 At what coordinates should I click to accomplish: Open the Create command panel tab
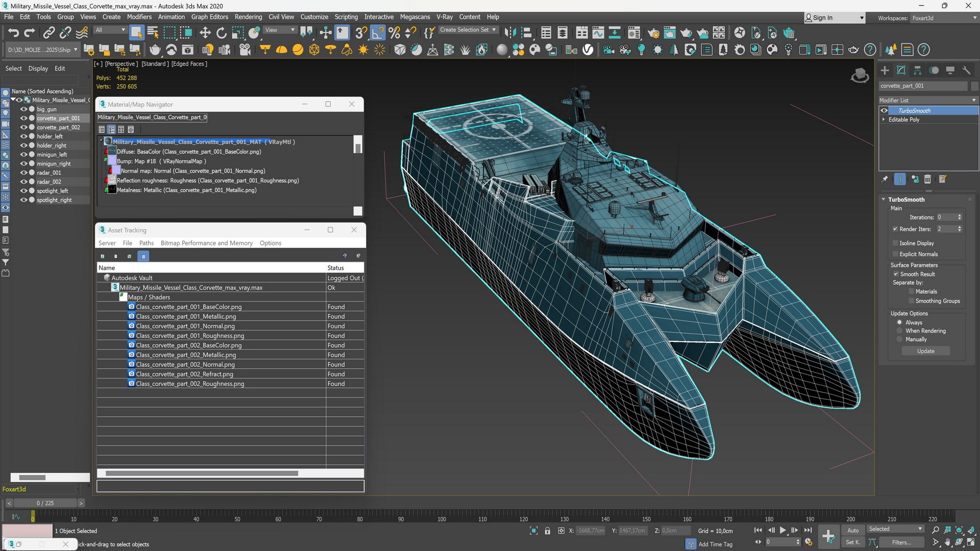885,70
